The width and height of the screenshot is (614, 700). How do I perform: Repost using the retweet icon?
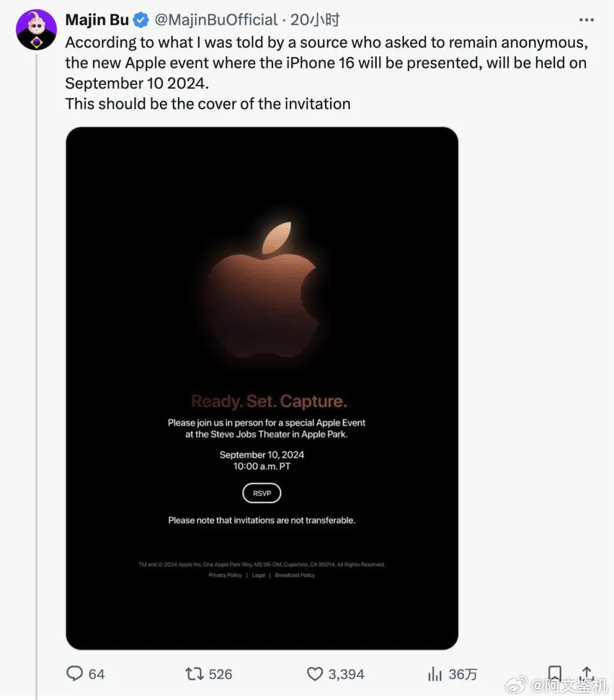tap(194, 674)
